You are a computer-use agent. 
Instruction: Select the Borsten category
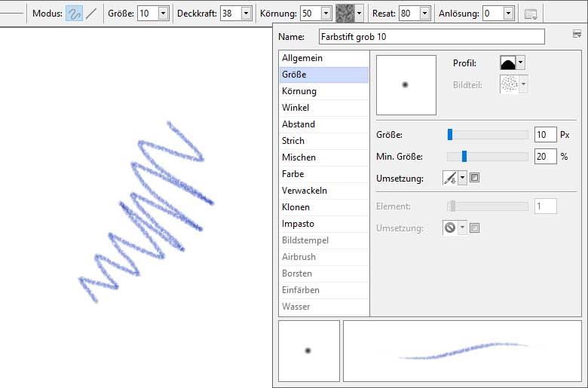[x=324, y=273]
